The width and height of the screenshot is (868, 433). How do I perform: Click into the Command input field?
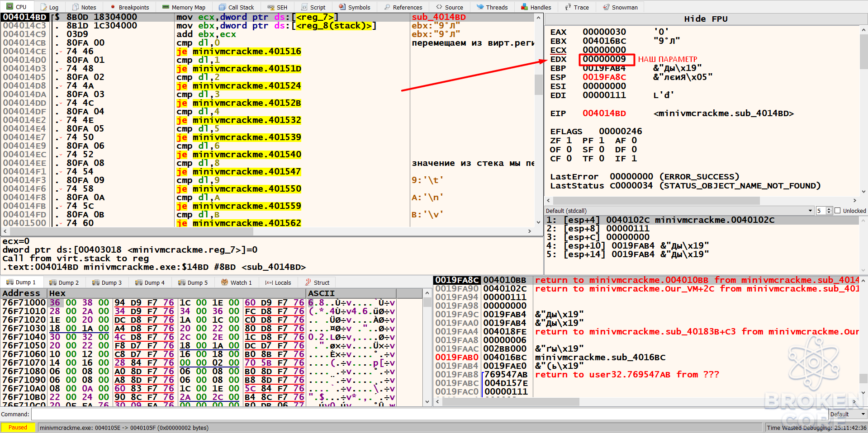point(429,414)
